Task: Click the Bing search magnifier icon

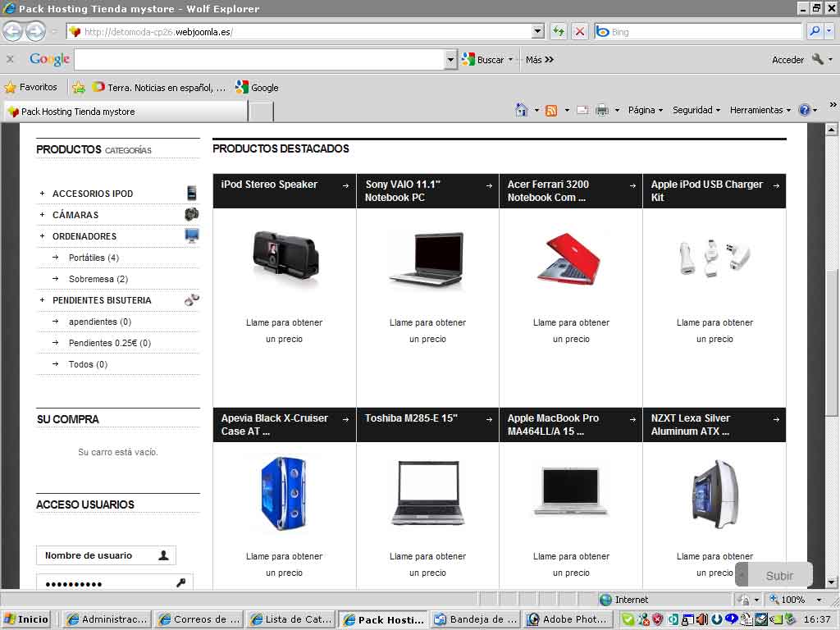Action: click(x=815, y=31)
